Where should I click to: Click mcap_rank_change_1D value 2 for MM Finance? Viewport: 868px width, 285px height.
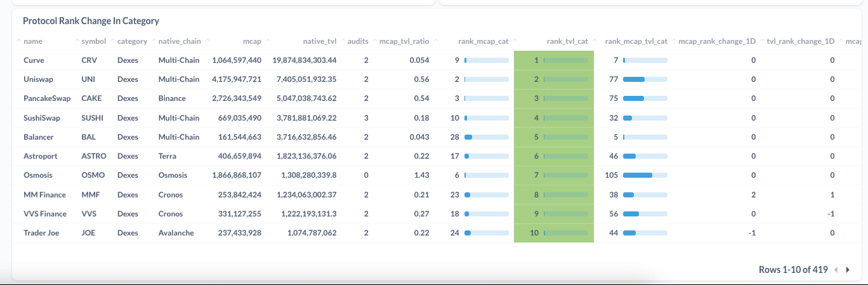(x=753, y=195)
